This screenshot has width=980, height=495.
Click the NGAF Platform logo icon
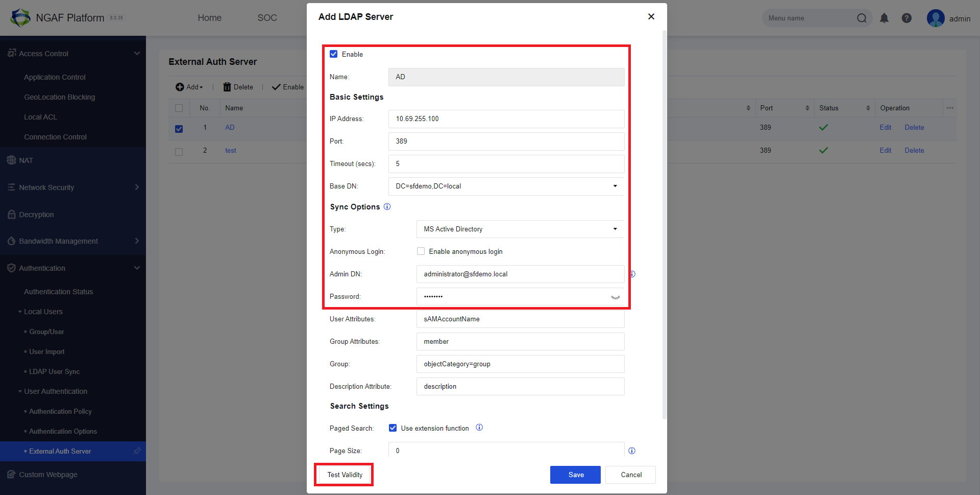[x=20, y=18]
